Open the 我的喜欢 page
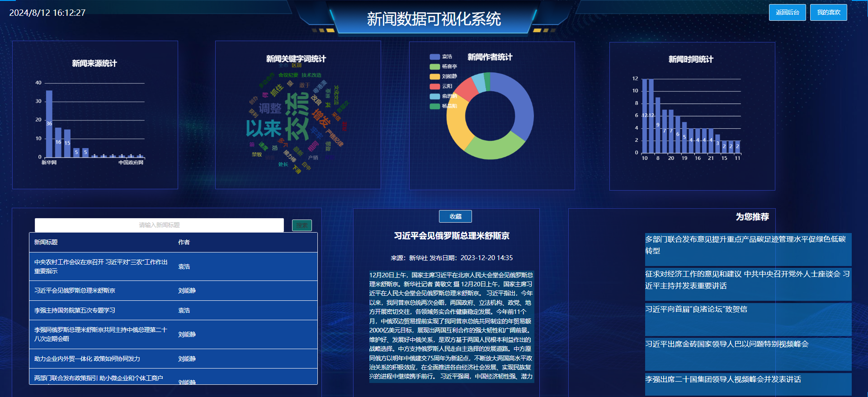 point(828,13)
